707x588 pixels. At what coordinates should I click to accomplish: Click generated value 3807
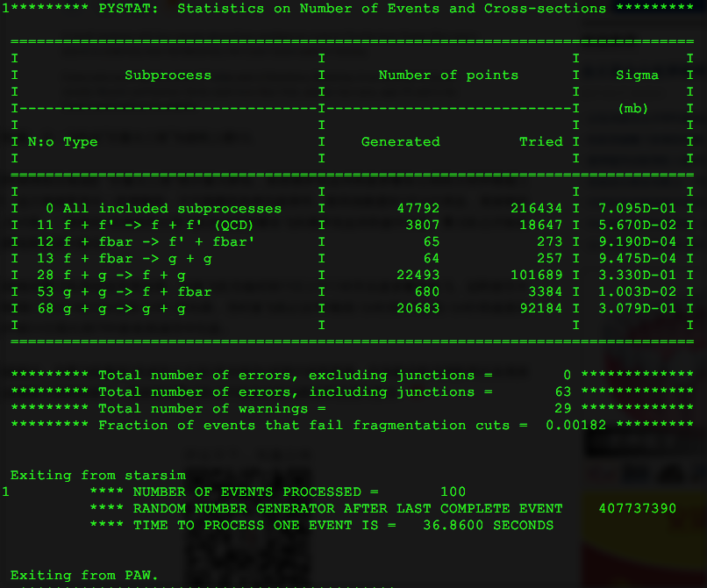[x=422, y=226]
